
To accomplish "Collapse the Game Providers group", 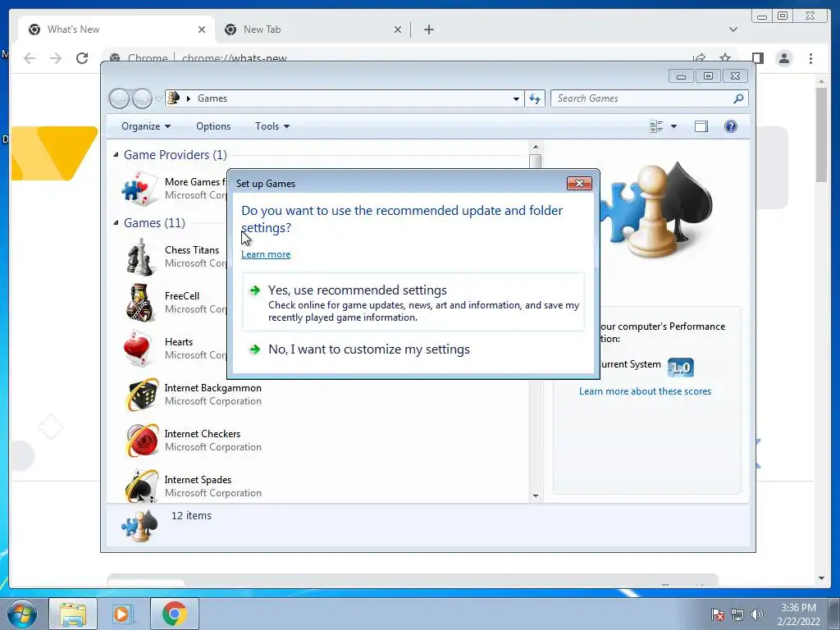I will 116,155.
